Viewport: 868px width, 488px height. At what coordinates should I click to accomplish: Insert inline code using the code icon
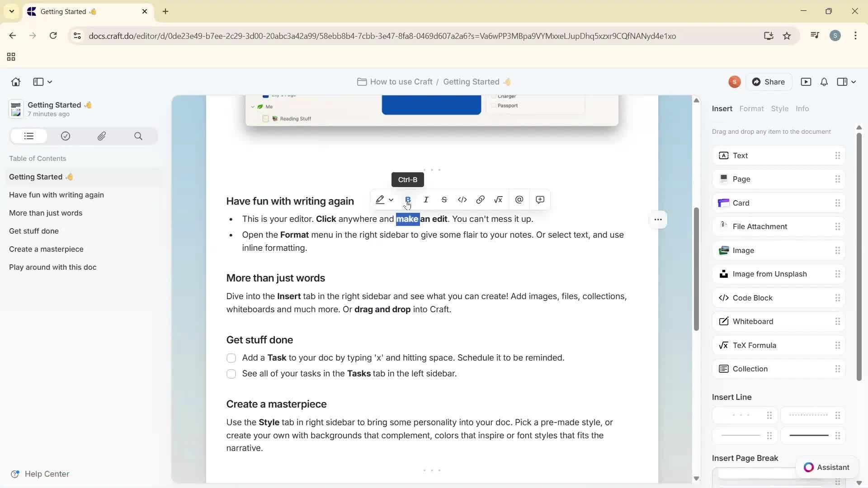[x=462, y=199]
